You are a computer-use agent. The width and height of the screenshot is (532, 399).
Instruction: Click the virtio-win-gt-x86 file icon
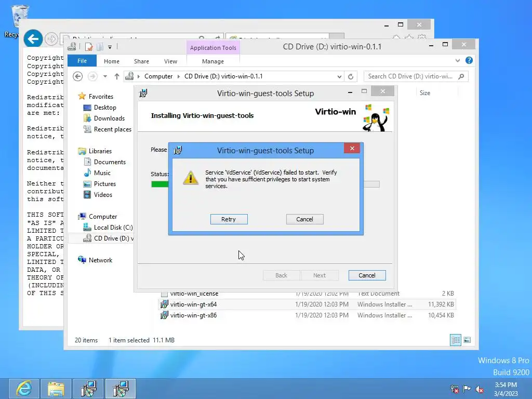pyautogui.click(x=164, y=315)
